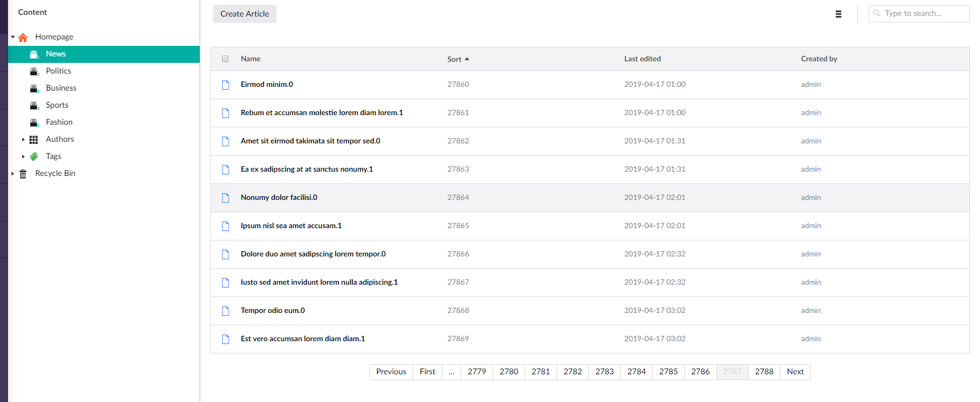Click the Authors grid icon
The image size is (980, 402).
34,140
